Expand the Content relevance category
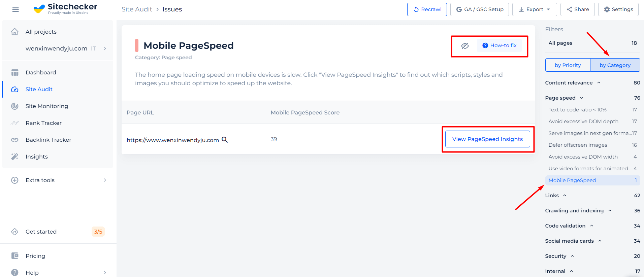 click(x=593, y=83)
